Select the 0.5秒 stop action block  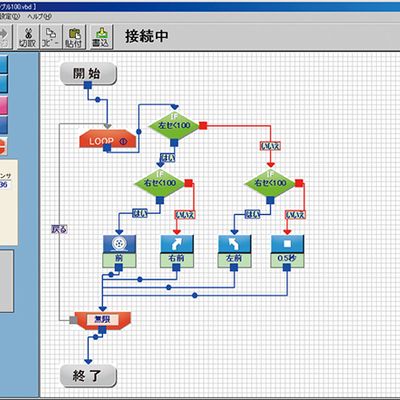(287, 251)
